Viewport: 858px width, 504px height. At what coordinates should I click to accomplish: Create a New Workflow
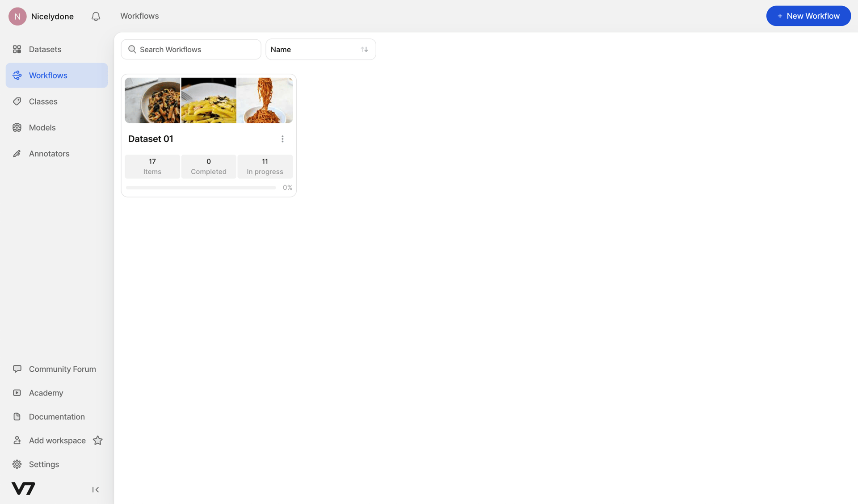pos(808,16)
